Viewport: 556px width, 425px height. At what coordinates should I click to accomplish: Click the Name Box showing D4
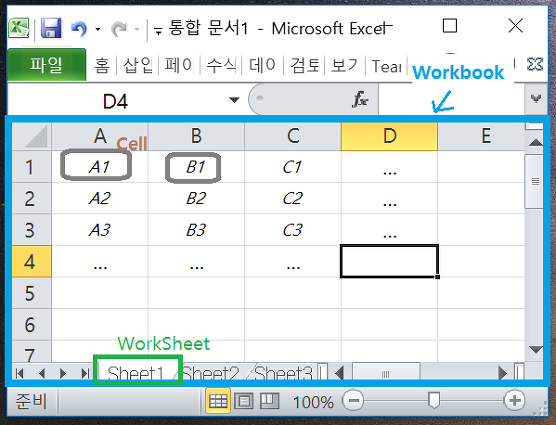(116, 101)
